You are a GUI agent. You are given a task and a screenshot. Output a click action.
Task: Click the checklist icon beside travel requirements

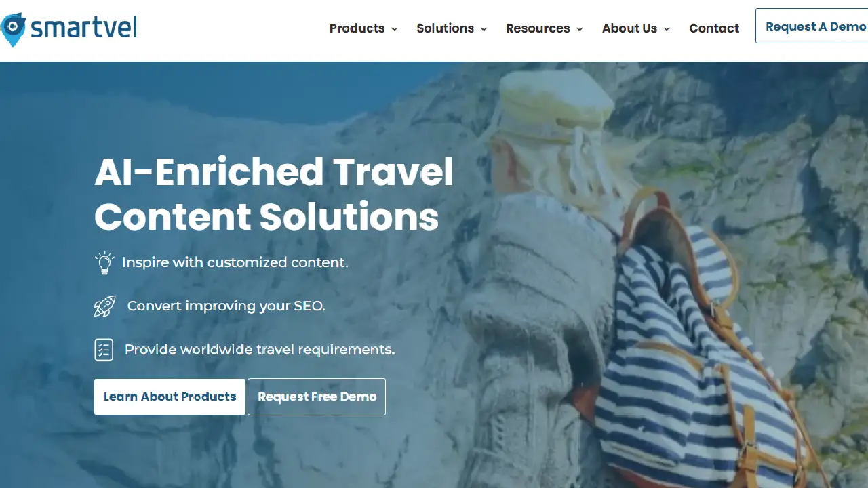point(104,350)
